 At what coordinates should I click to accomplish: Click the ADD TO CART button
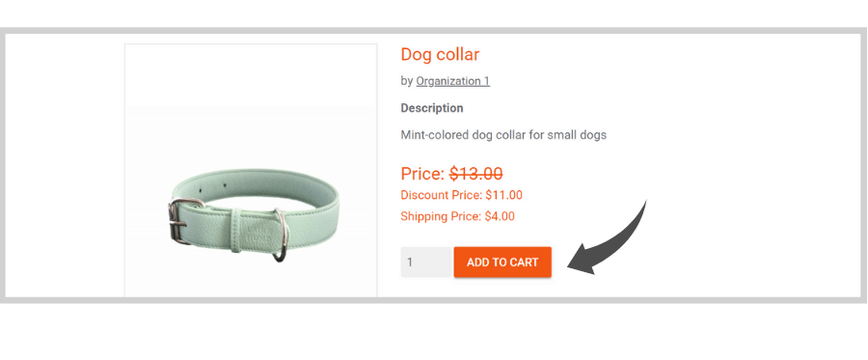coord(502,262)
